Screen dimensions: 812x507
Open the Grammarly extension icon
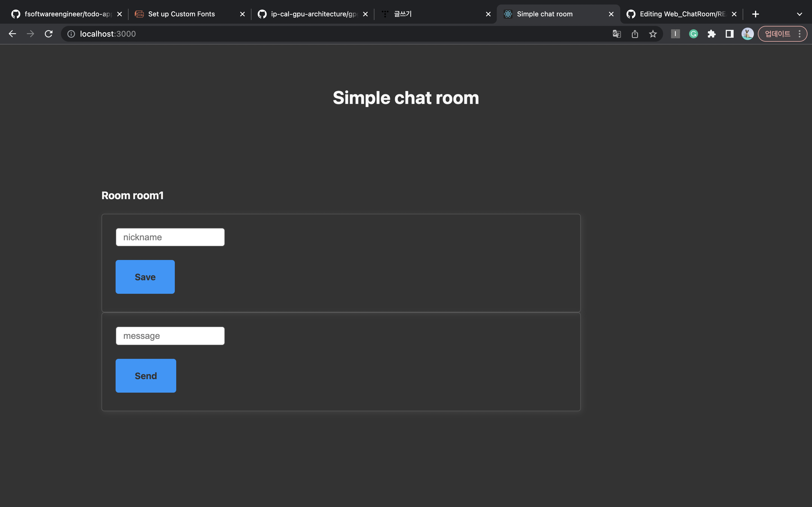pyautogui.click(x=693, y=34)
